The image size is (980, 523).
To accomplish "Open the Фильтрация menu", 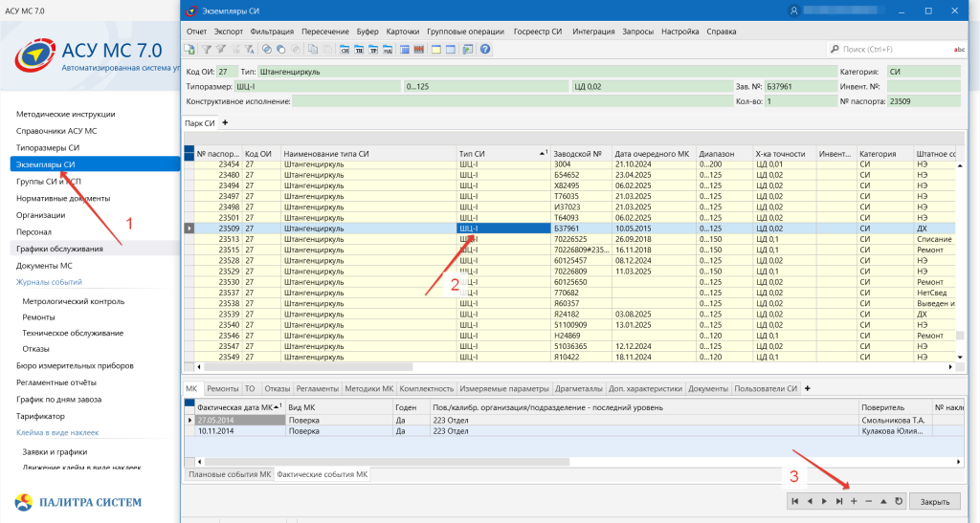I will (272, 32).
